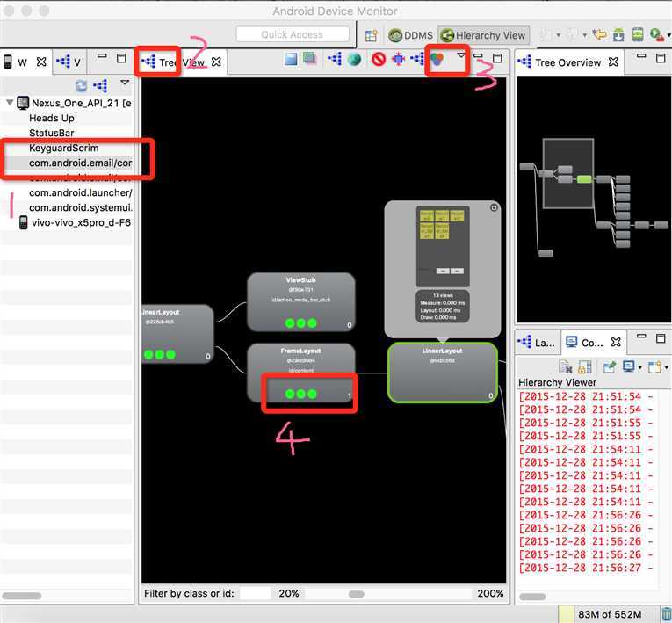
Task: Select the com.android.systemui window entry
Action: (80, 208)
